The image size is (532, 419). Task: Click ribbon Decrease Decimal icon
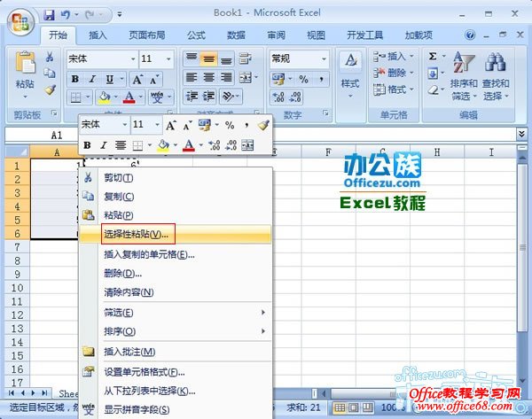coord(294,97)
